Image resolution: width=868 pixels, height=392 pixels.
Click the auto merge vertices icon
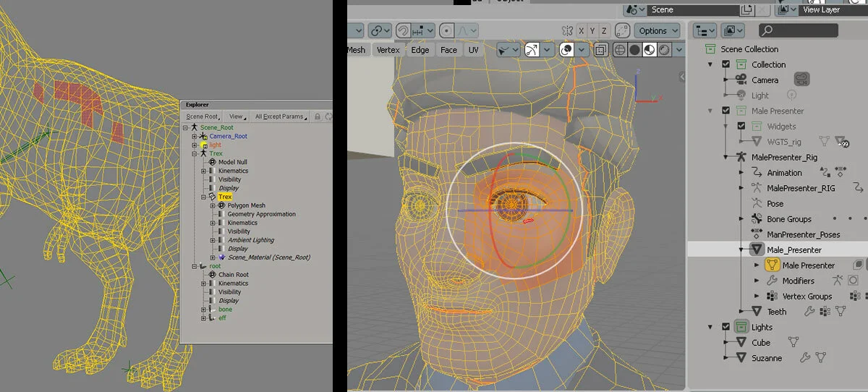pos(621,31)
